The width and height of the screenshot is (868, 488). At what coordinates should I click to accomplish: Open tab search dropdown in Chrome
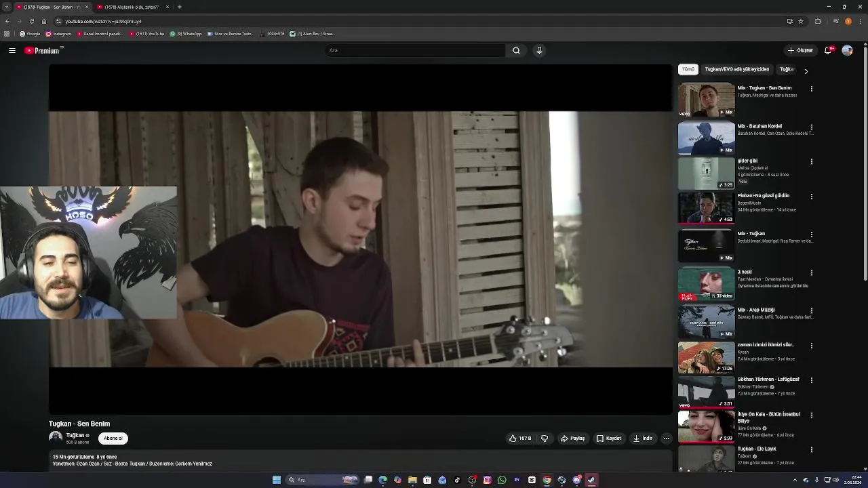tap(6, 7)
